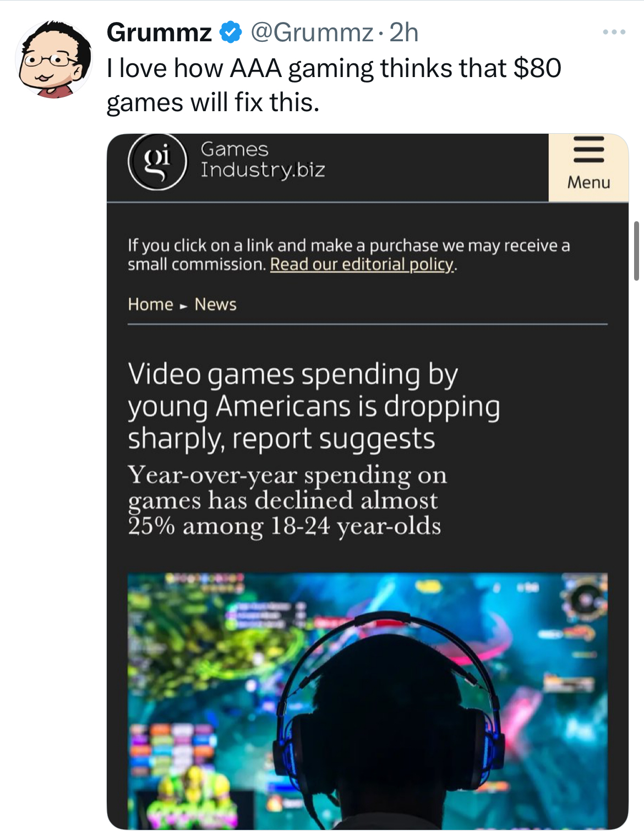Click the breadcrumb arrow between Home and News

(x=184, y=305)
